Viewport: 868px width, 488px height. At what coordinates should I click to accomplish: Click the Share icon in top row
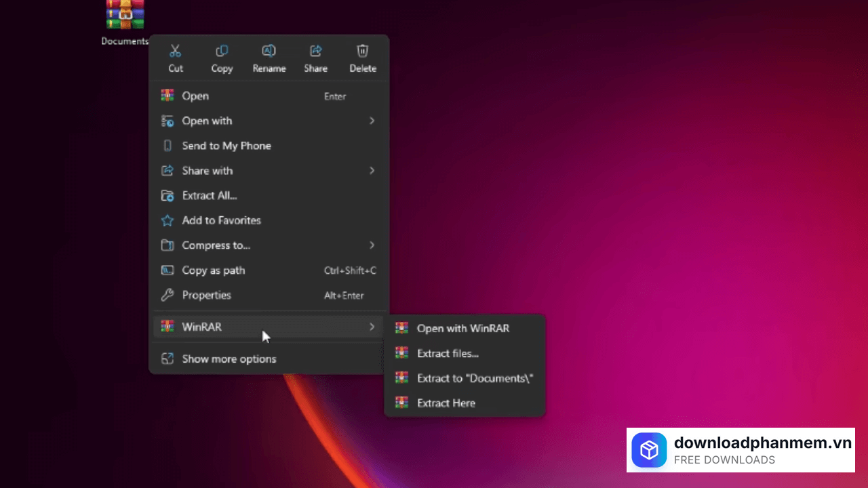315,51
